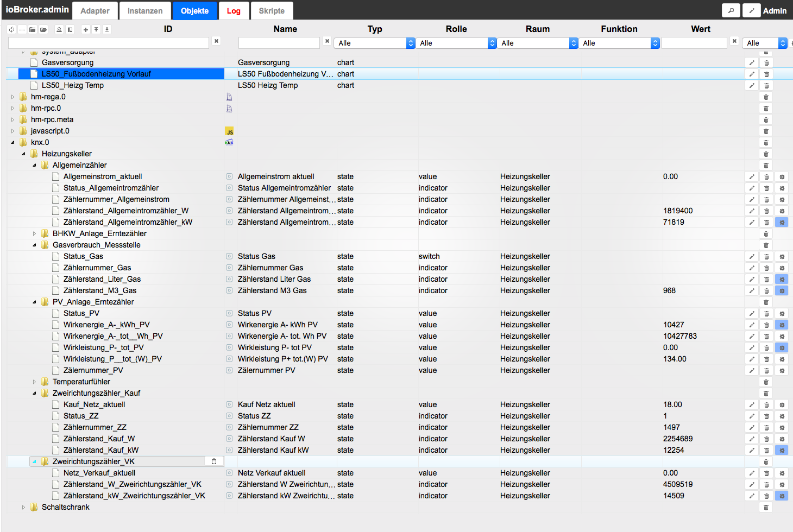This screenshot has height=532, width=793.
Task: Click the plus icon to add object
Action: coord(85,29)
